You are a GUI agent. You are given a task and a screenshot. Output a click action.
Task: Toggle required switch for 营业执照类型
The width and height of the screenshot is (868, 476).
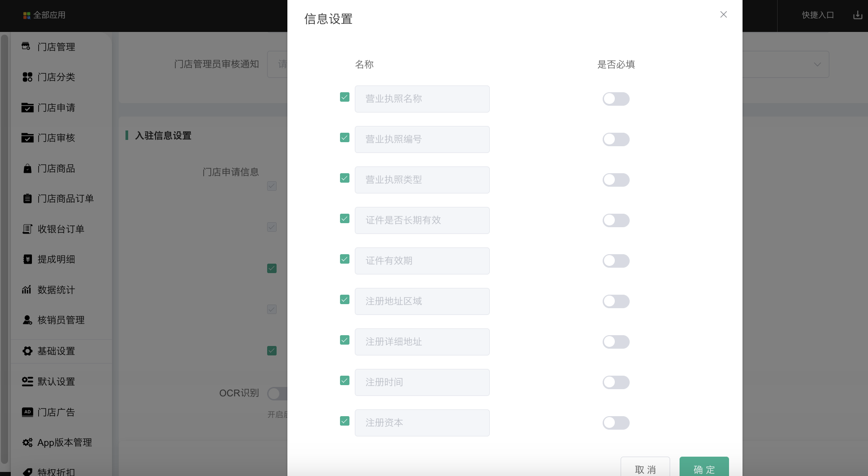[x=616, y=180]
